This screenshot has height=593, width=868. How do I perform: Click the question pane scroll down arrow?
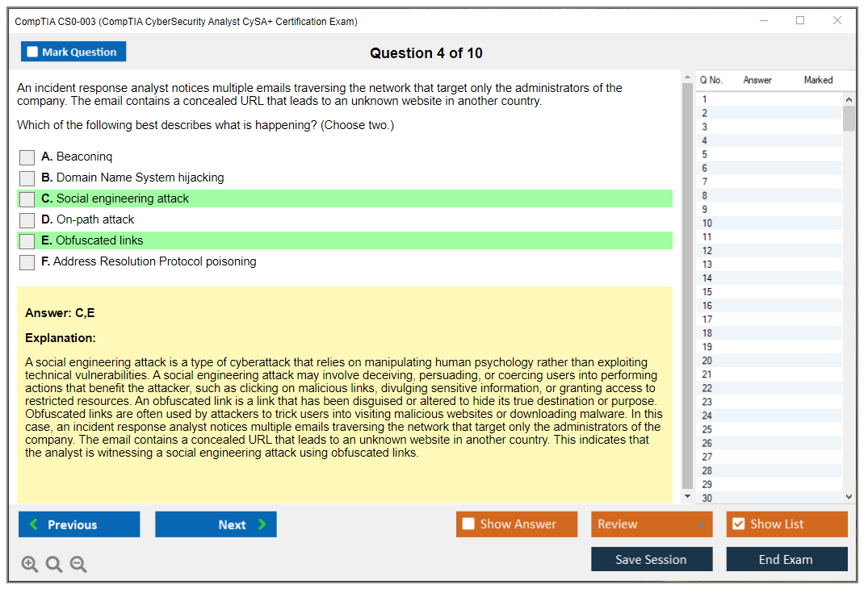point(688,496)
